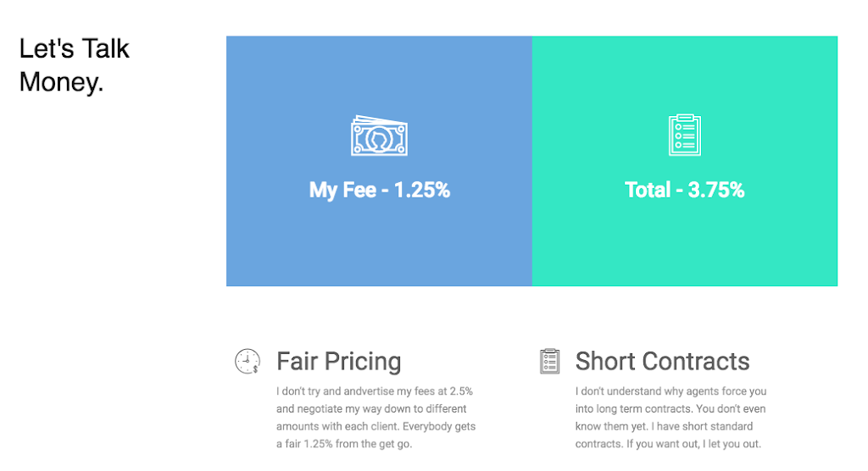Click the gray clipboard icon beside Short Contracts
868x471 pixels.
(x=549, y=362)
